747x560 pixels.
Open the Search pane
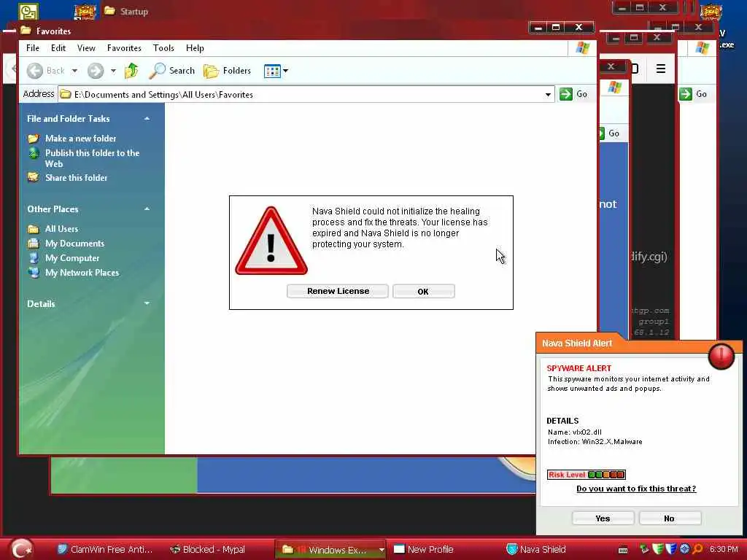coord(172,71)
